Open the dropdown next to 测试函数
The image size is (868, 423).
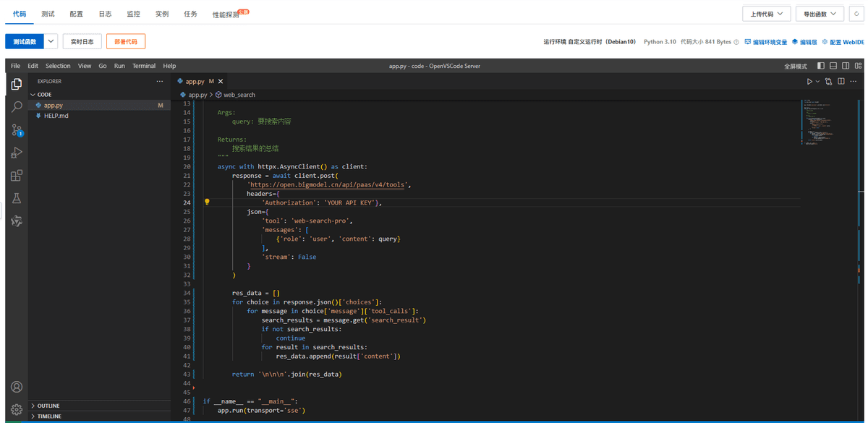51,41
